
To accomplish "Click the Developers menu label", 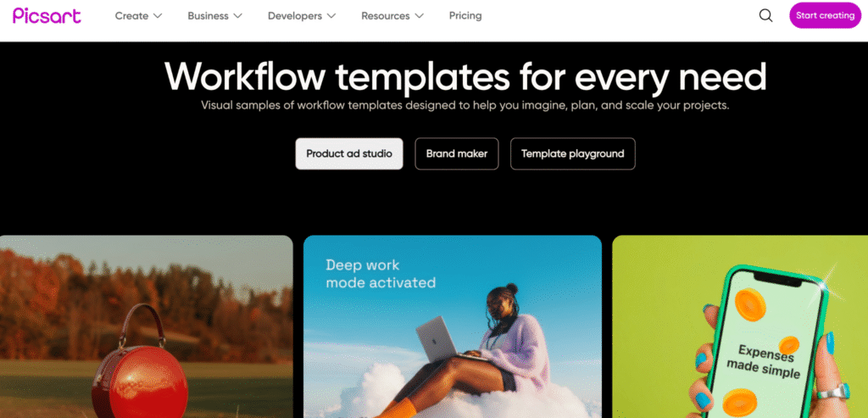I will click(295, 15).
